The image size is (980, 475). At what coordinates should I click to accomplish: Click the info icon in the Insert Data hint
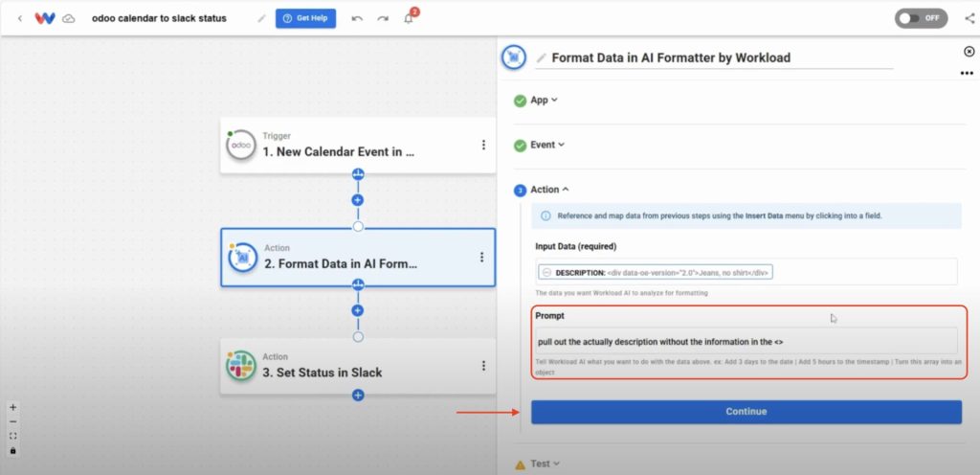546,215
